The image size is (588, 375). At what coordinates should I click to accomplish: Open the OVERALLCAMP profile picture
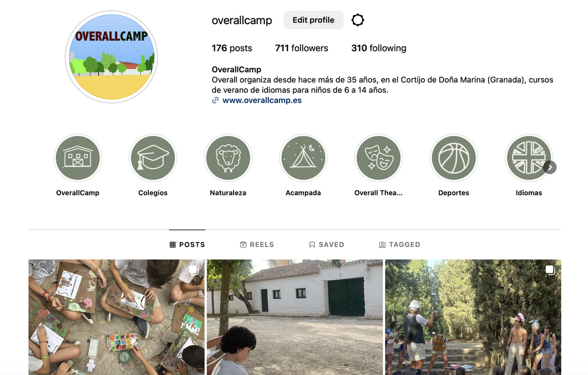pyautogui.click(x=112, y=57)
